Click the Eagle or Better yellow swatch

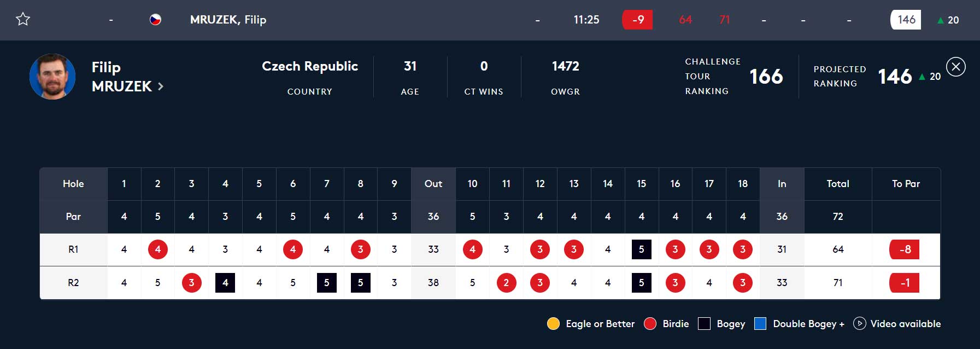coord(553,323)
